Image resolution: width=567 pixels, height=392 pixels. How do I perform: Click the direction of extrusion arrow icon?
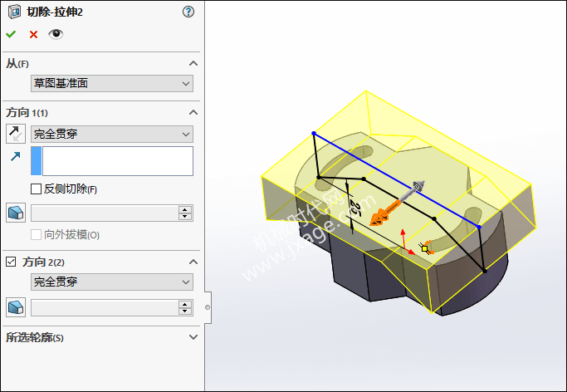click(15, 157)
